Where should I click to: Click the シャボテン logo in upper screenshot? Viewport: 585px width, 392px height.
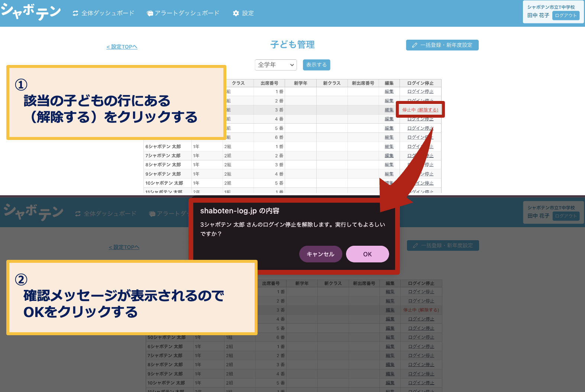[31, 12]
